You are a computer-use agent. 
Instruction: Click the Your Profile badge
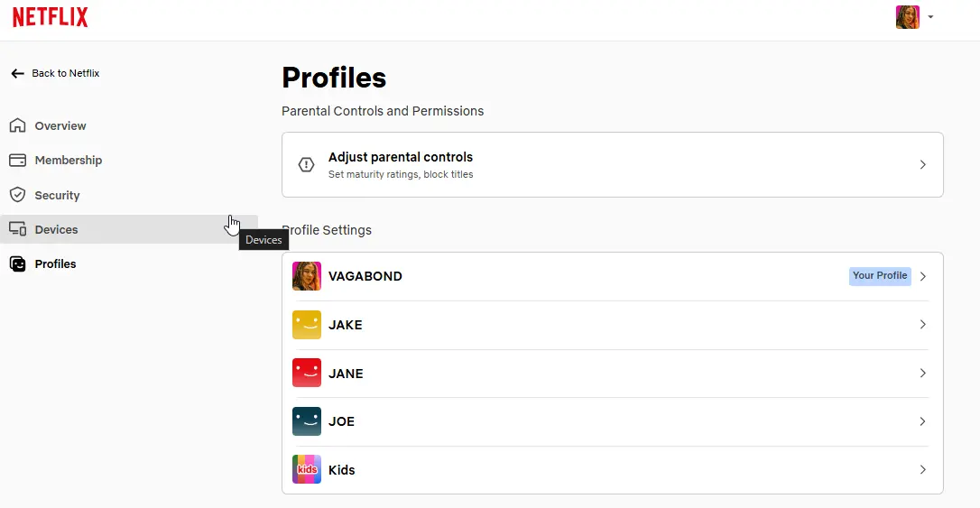879,276
